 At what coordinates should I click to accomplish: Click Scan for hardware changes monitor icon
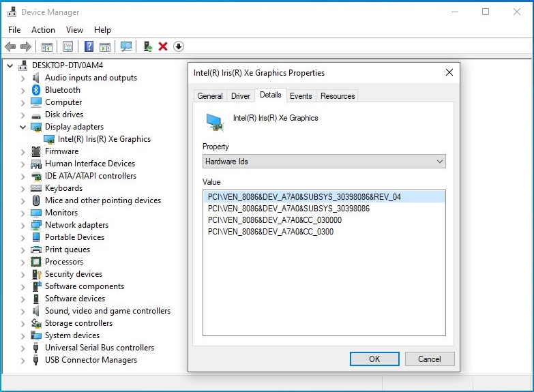coord(126,46)
